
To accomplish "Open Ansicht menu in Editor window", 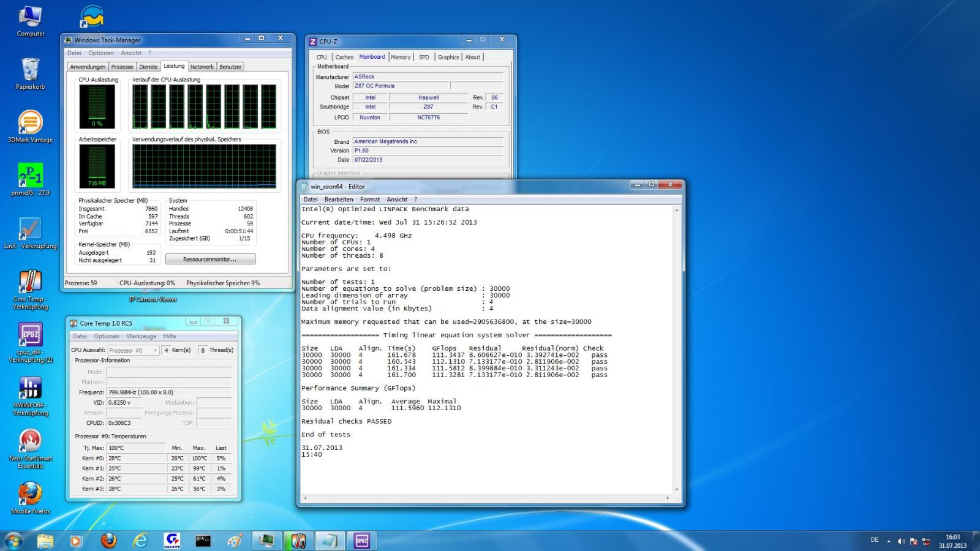I will (397, 200).
